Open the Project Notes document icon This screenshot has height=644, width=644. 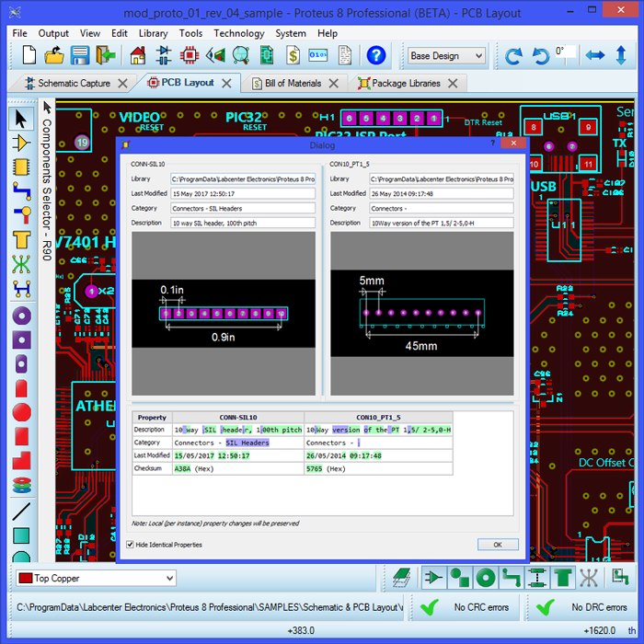click(345, 55)
